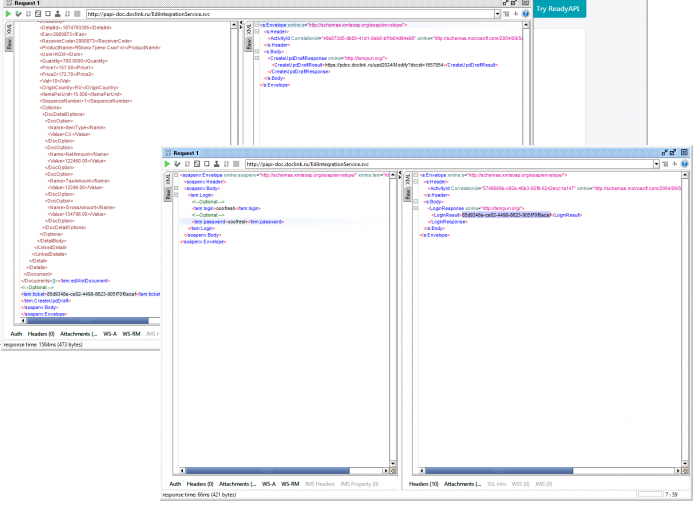The height and width of the screenshot is (512, 700).
Task: Click the horizontal scrollbar of the login response pane
Action: pyautogui.click(x=550, y=471)
